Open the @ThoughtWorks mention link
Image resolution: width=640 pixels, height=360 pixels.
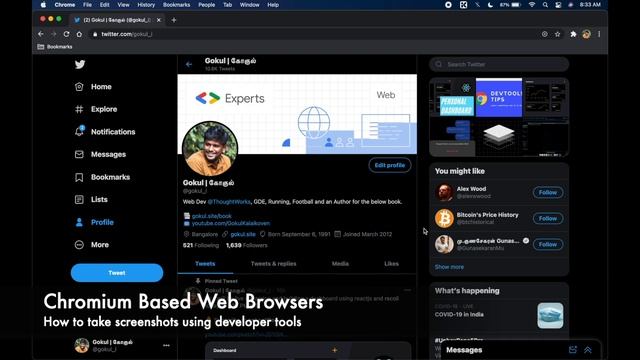(x=229, y=202)
